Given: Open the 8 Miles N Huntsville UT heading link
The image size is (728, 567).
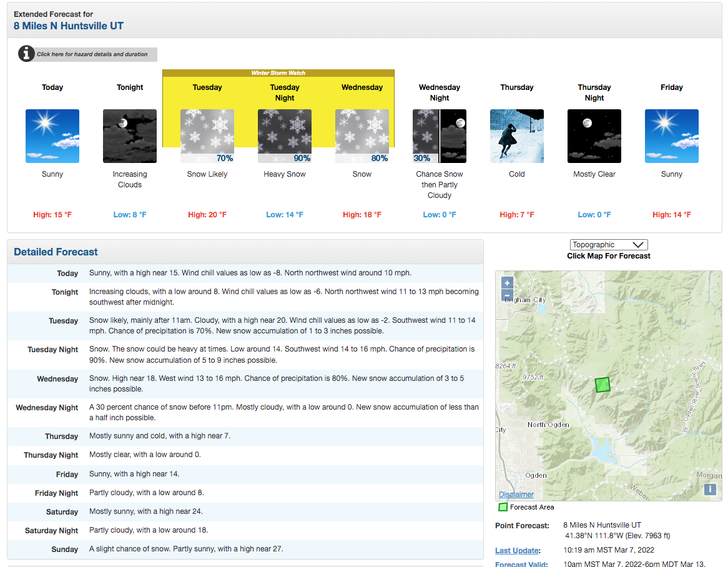Looking at the screenshot, I should tap(69, 26).
